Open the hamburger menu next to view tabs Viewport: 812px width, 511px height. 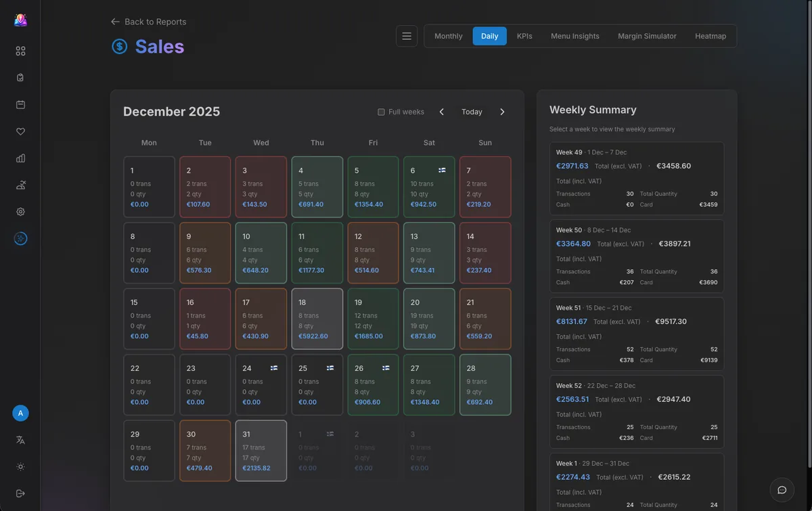point(407,36)
